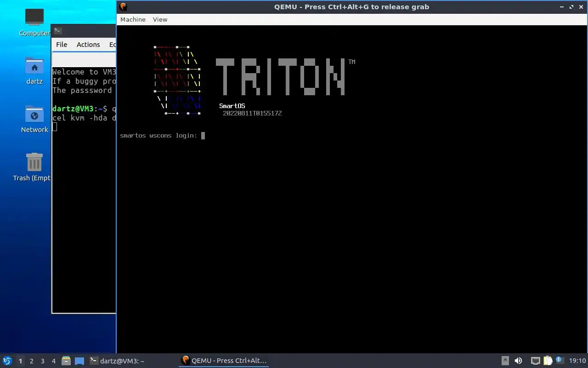
Task: Click the show desktop panel icon
Action: click(x=79, y=361)
